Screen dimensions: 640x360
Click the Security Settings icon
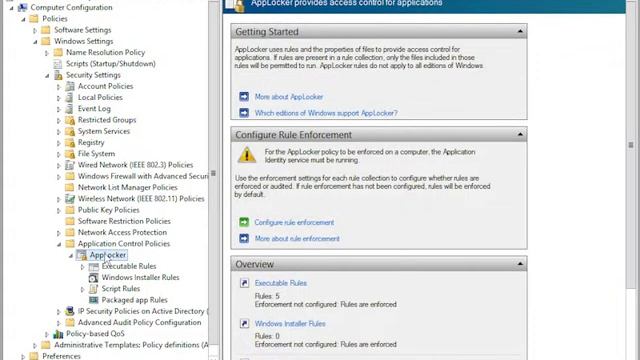[x=58, y=75]
